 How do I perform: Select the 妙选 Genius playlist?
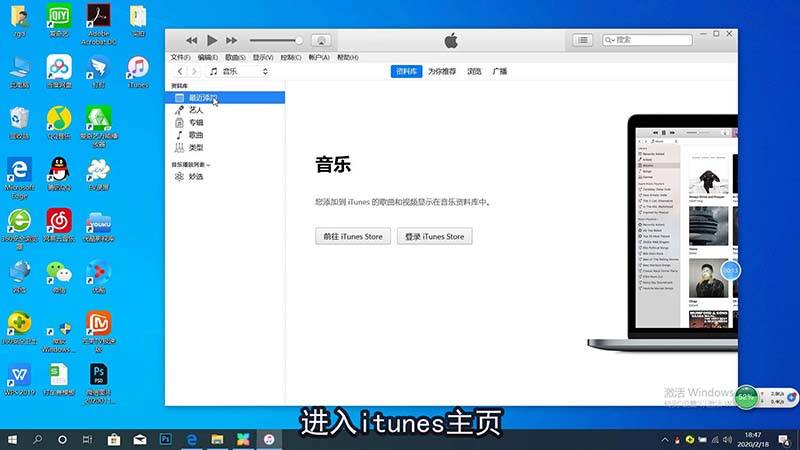pyautogui.click(x=225, y=177)
